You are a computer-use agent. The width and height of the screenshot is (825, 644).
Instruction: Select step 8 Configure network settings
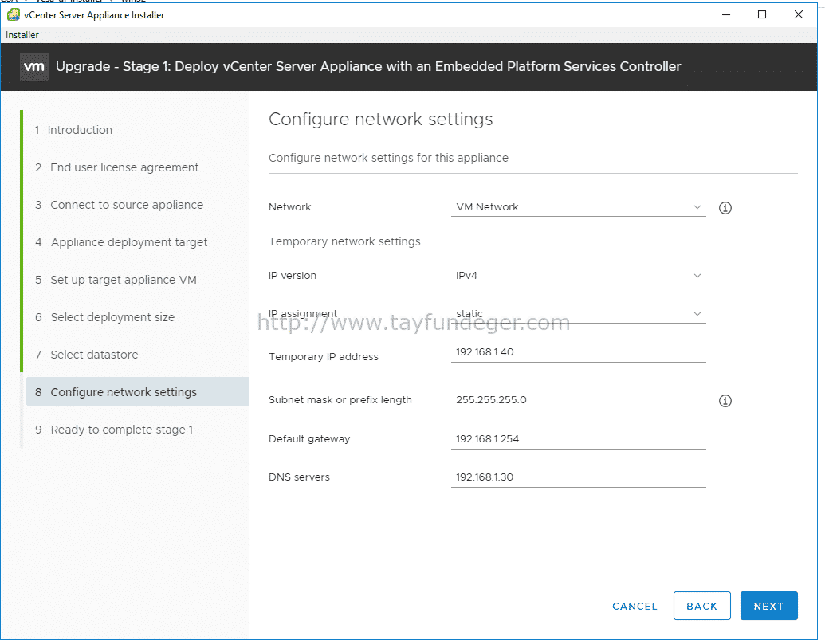click(137, 391)
